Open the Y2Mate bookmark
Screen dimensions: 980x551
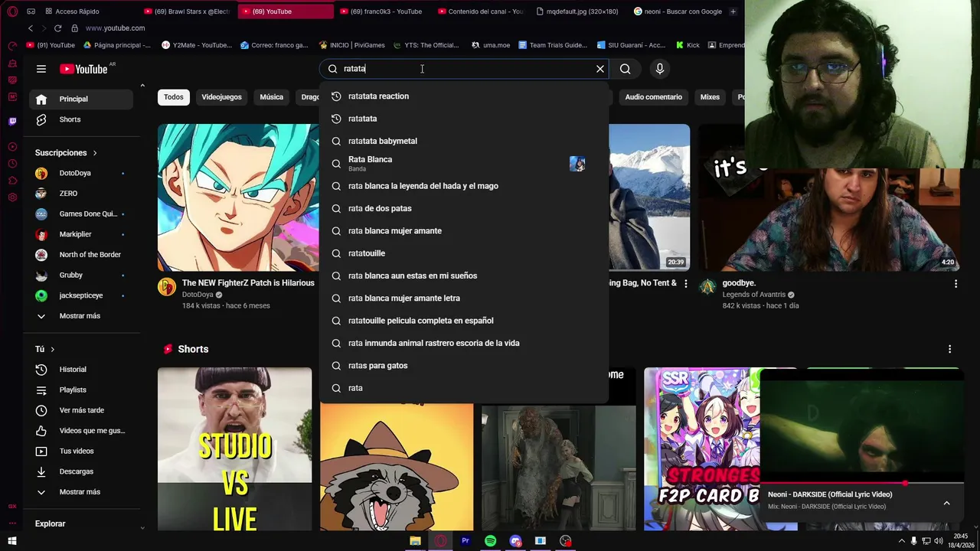pos(197,45)
